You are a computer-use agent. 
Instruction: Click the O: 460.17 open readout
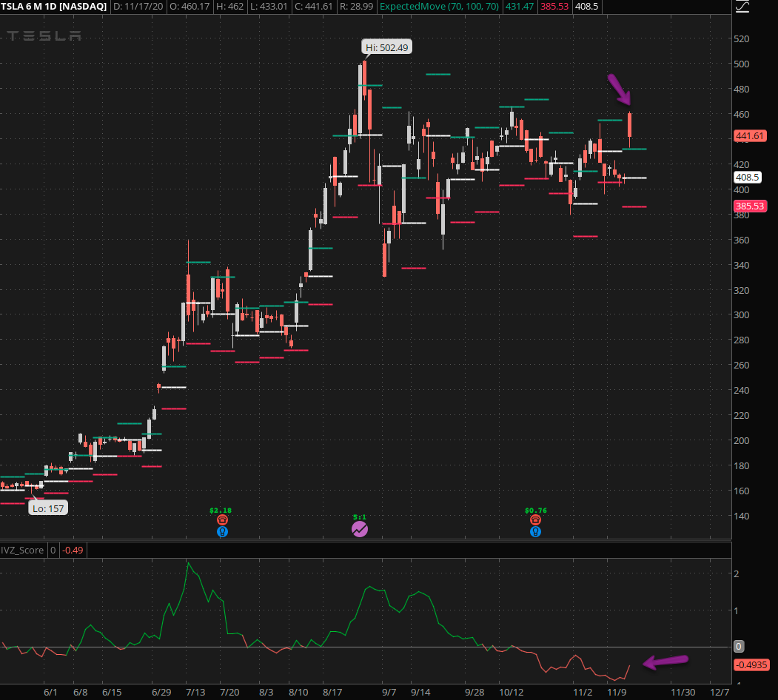pyautogui.click(x=189, y=7)
